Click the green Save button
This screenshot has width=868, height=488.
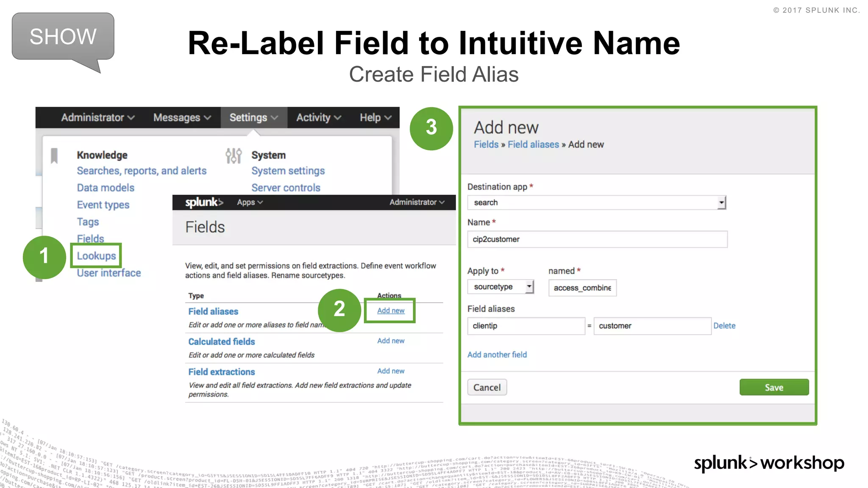coord(774,387)
